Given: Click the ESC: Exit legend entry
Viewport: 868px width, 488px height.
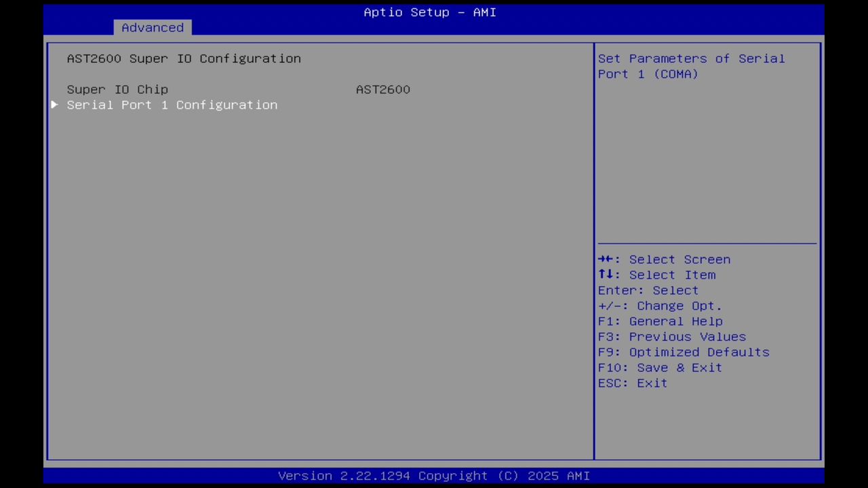Looking at the screenshot, I should pos(632,383).
